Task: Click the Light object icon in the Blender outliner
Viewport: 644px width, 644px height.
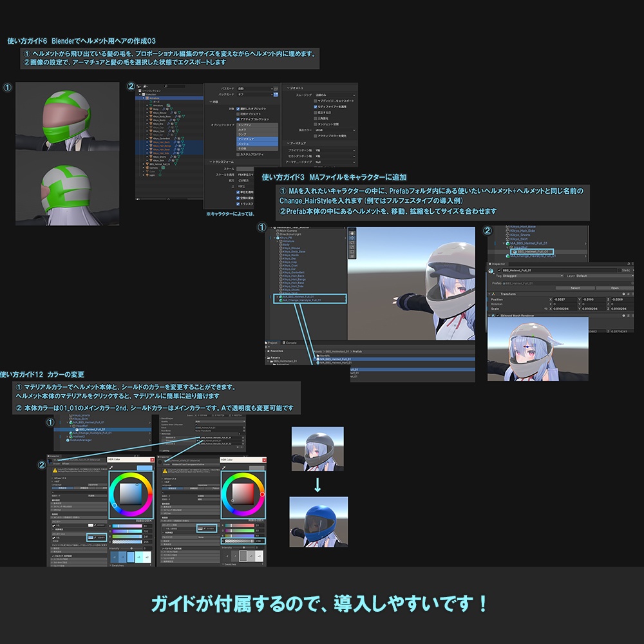Action: (147, 175)
